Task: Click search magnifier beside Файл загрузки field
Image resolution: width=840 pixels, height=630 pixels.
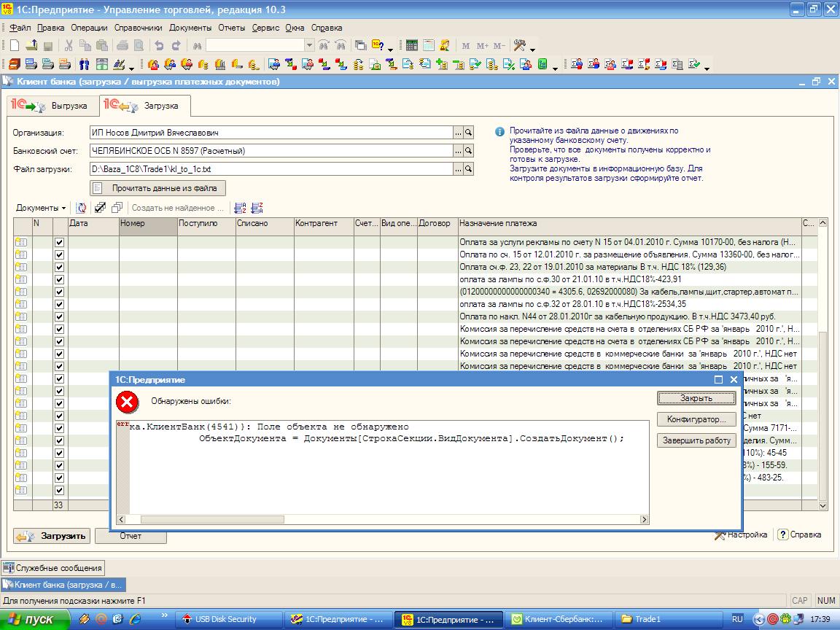Action: click(x=469, y=168)
